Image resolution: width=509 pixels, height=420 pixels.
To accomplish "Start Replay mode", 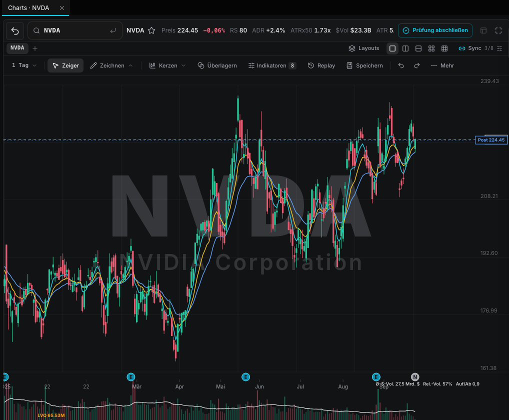I will (321, 65).
